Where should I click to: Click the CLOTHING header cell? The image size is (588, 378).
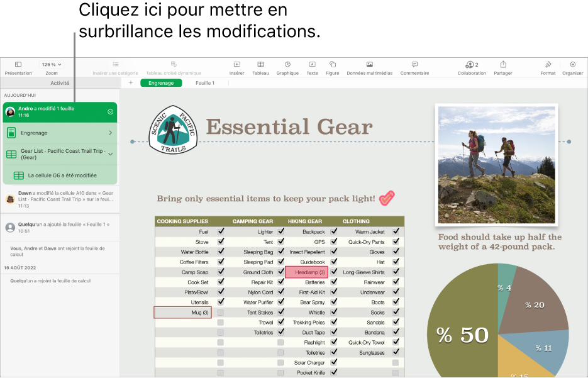pyautogui.click(x=356, y=221)
